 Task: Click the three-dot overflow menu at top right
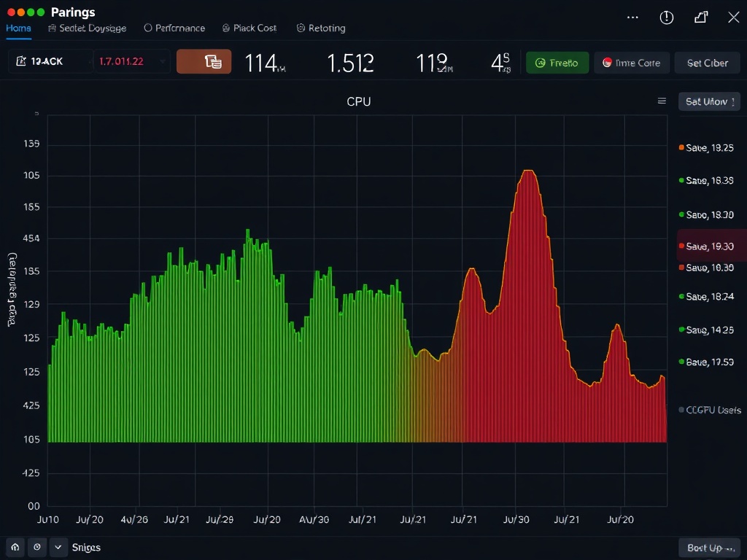tap(632, 17)
